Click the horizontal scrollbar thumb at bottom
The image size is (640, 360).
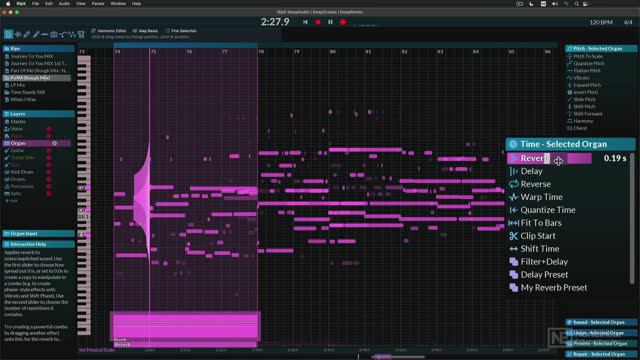point(398,357)
